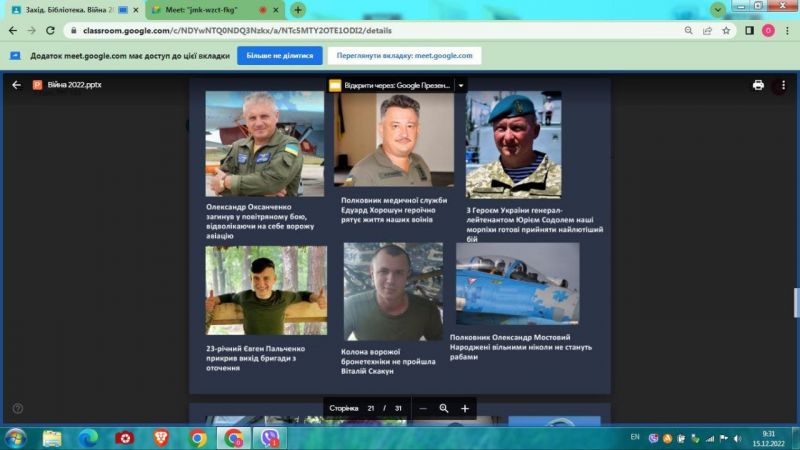Open the Chrome taskbar icon next to Brave
The image size is (800, 450).
[x=197, y=438]
